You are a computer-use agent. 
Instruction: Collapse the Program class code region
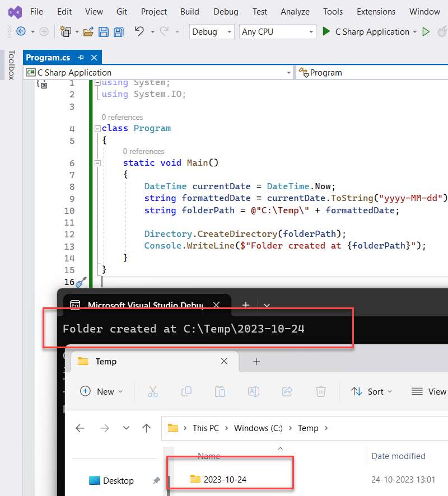[x=97, y=128]
